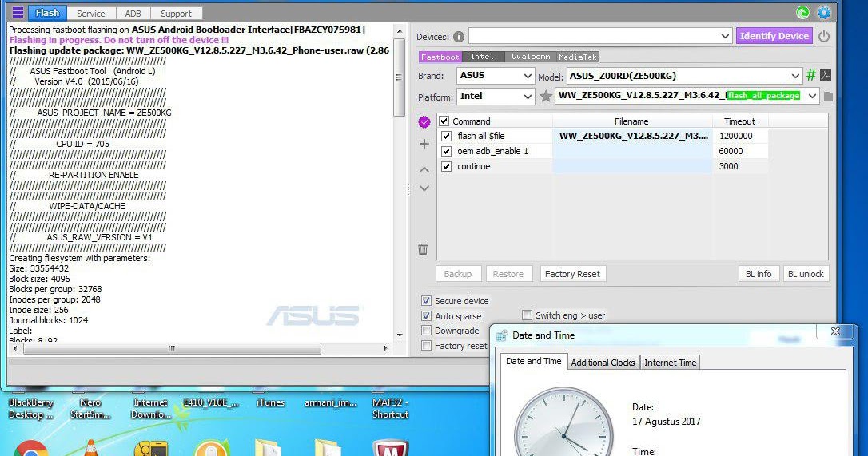This screenshot has height=456, width=868.
Task: Toggle Auto sparse checkbox
Action: click(x=426, y=316)
